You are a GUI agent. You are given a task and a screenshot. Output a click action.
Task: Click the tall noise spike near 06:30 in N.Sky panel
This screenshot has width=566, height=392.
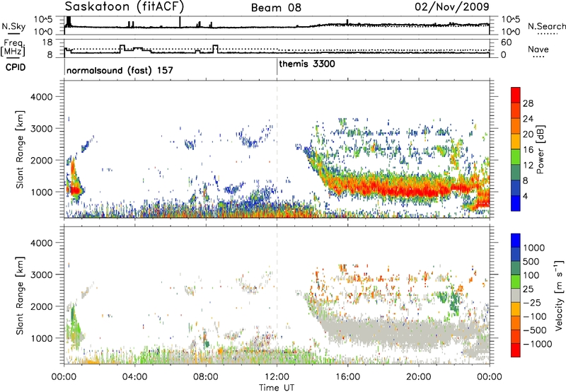[180, 22]
